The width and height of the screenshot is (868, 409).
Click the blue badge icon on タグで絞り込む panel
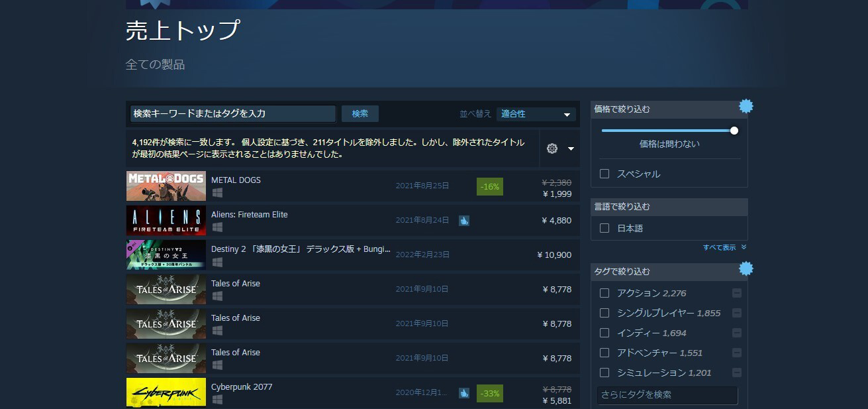click(x=746, y=268)
